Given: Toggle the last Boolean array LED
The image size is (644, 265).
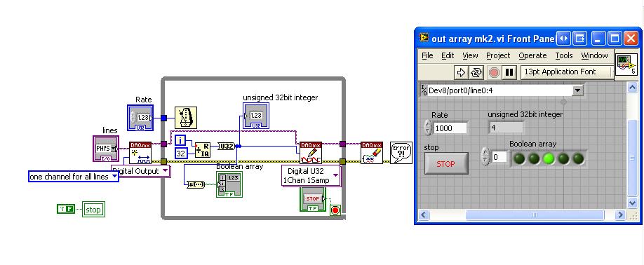Looking at the screenshot, I should click(x=578, y=158).
